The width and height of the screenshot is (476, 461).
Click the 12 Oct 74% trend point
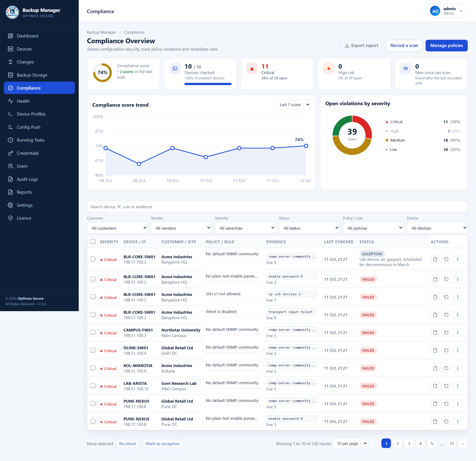(x=306, y=146)
